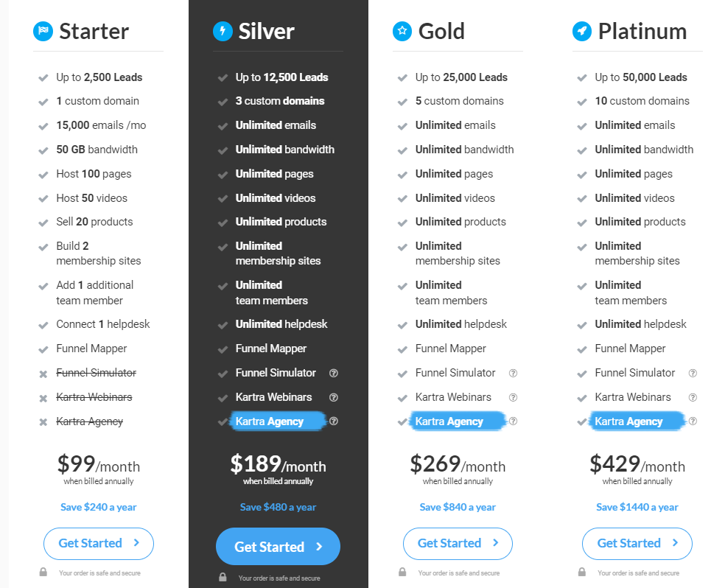Click the Silver plan lightning icon
The image size is (725, 588).
pos(223,31)
